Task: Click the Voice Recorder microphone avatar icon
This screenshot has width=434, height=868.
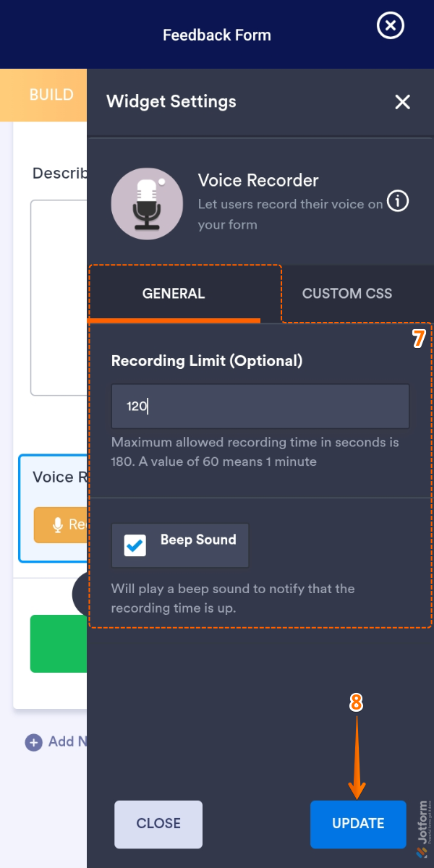Action: point(147,203)
